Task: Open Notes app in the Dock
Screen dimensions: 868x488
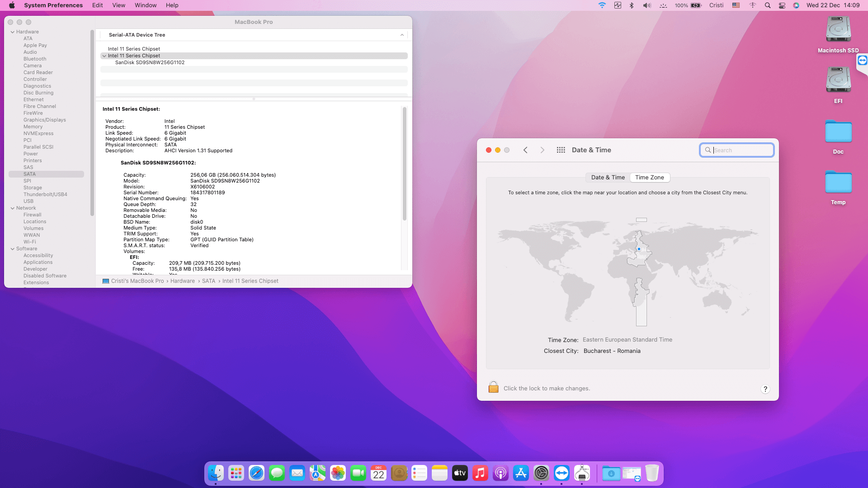Action: [439, 473]
